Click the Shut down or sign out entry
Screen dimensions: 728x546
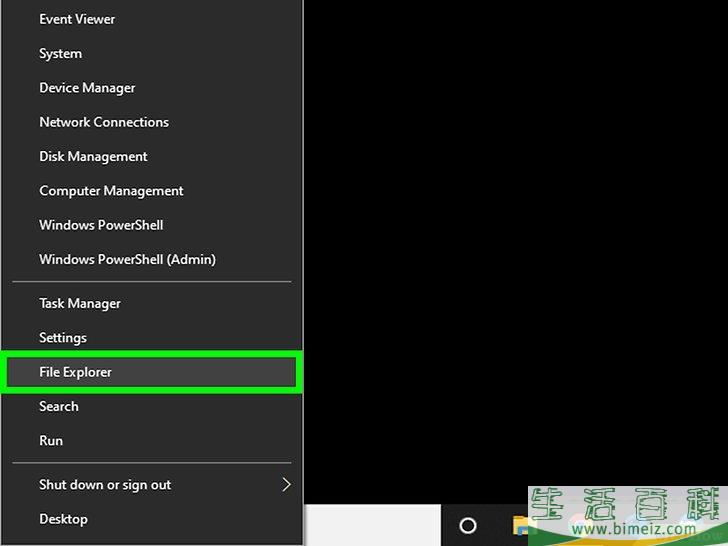pyautogui.click(x=105, y=485)
